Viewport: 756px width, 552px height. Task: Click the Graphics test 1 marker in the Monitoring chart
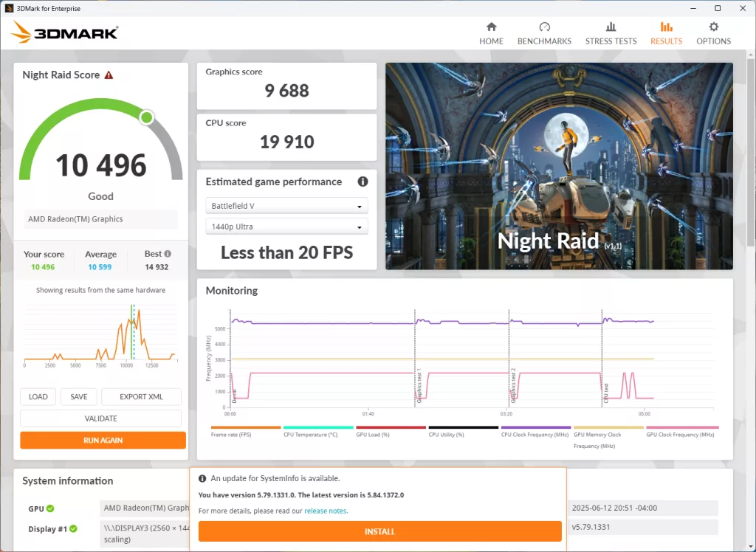coord(419,386)
